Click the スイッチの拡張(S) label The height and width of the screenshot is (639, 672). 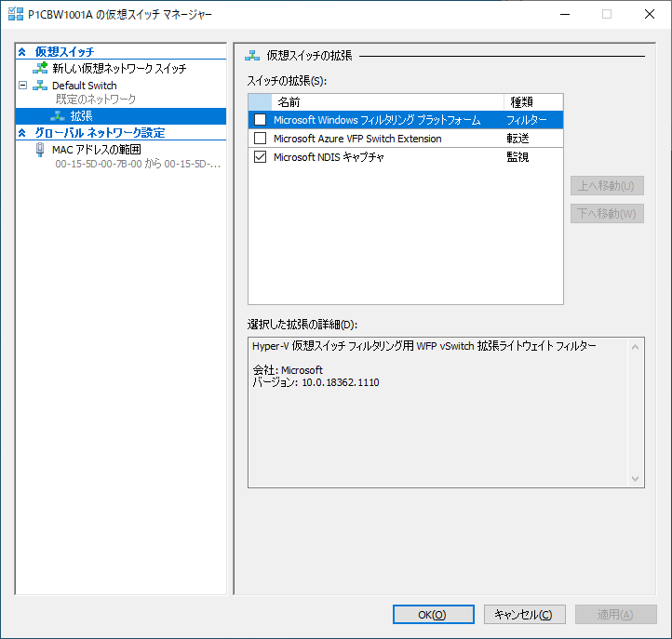(287, 81)
